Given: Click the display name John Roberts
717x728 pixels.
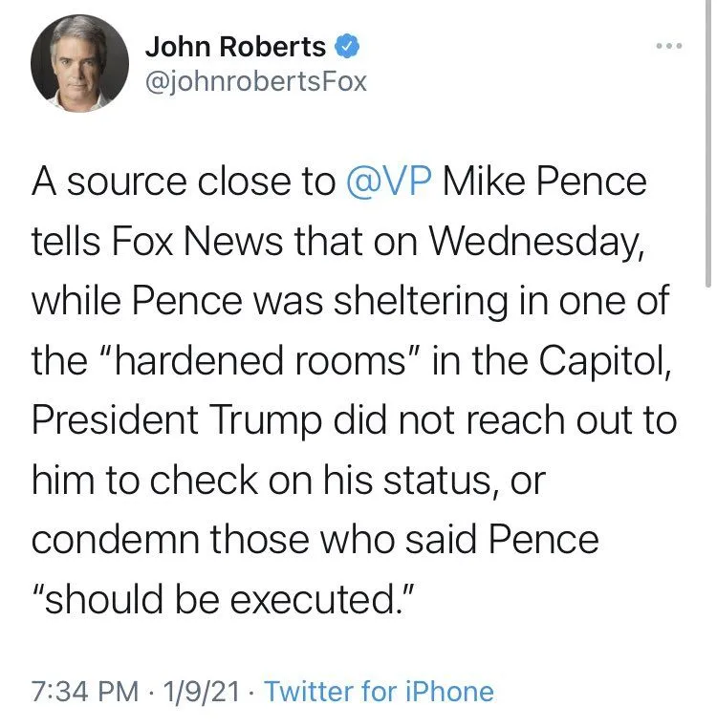Looking at the screenshot, I should [x=234, y=45].
